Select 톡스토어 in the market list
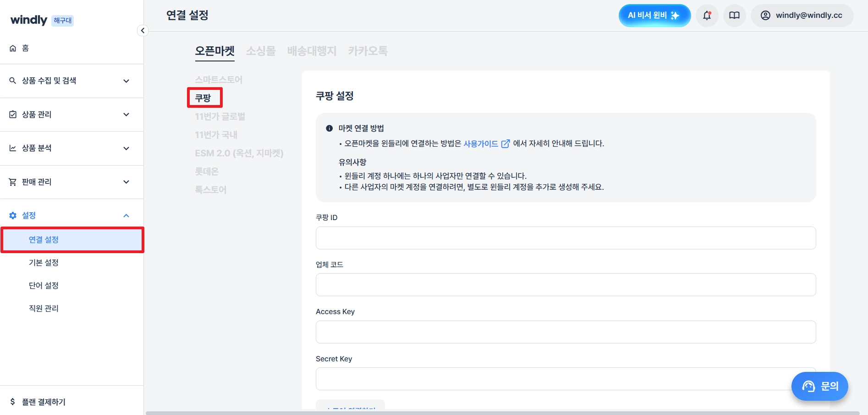 (x=211, y=190)
